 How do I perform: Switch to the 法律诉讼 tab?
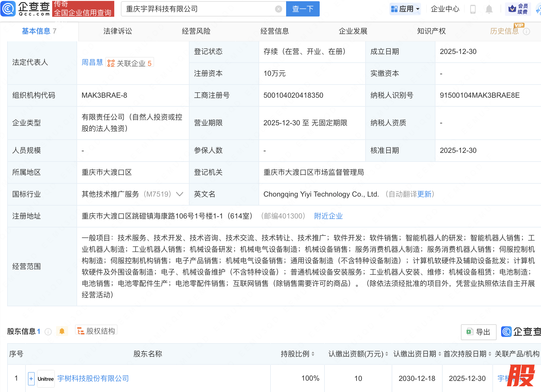[118, 31]
